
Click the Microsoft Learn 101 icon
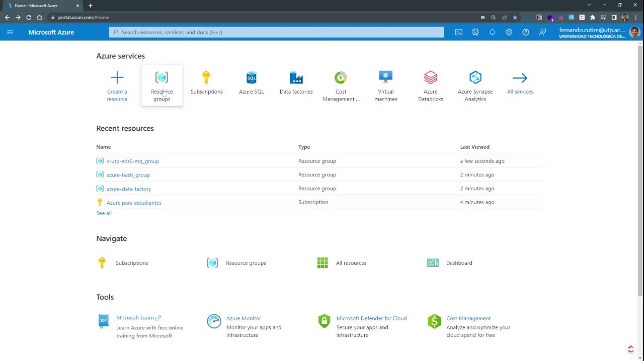[104, 321]
